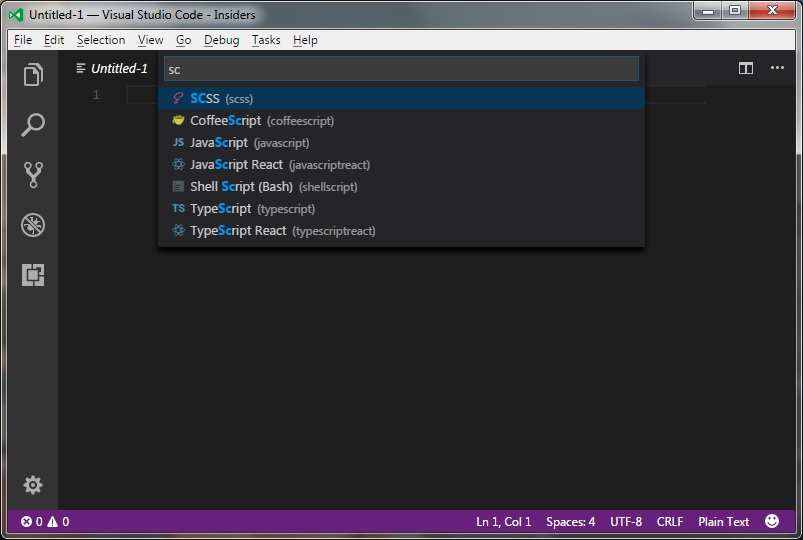Click the SCSS language icon

(178, 98)
